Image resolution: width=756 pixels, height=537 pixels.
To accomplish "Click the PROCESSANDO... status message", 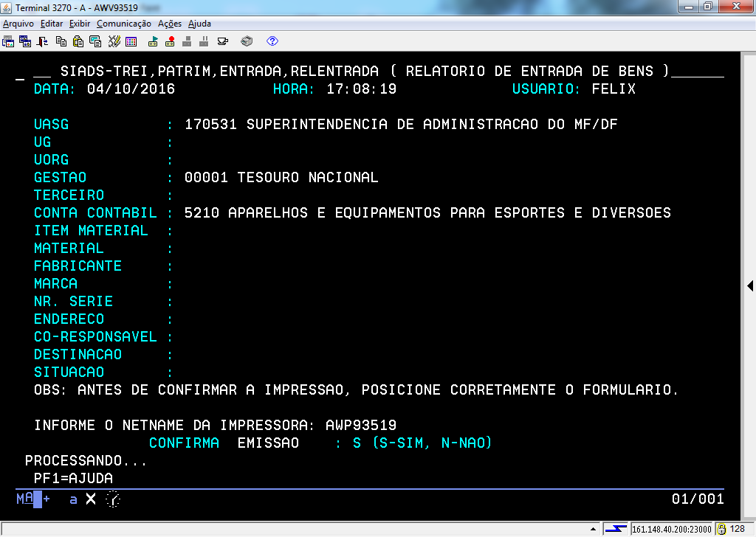I will pos(86,461).
